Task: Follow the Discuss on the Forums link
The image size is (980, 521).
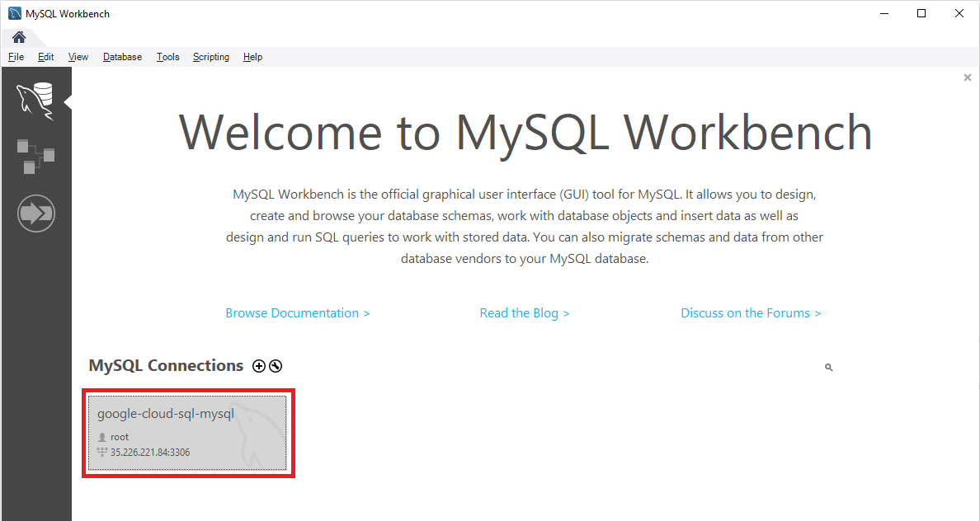Action: pos(751,313)
